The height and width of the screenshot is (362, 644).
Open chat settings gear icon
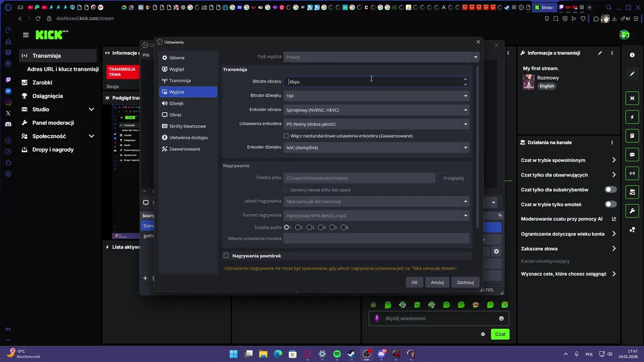coord(483,334)
